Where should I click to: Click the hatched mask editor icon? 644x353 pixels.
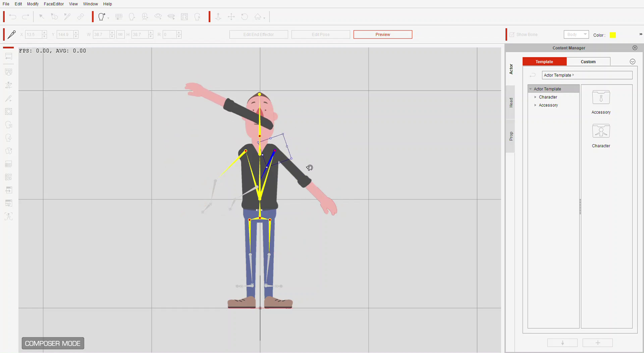point(184,16)
